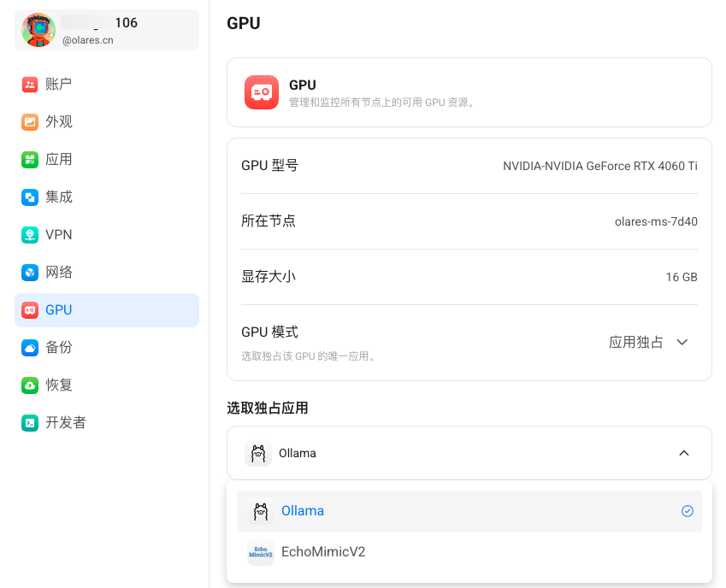Click the olares-ms-7d40 node value
The width and height of the screenshot is (726, 588).
pos(656,221)
